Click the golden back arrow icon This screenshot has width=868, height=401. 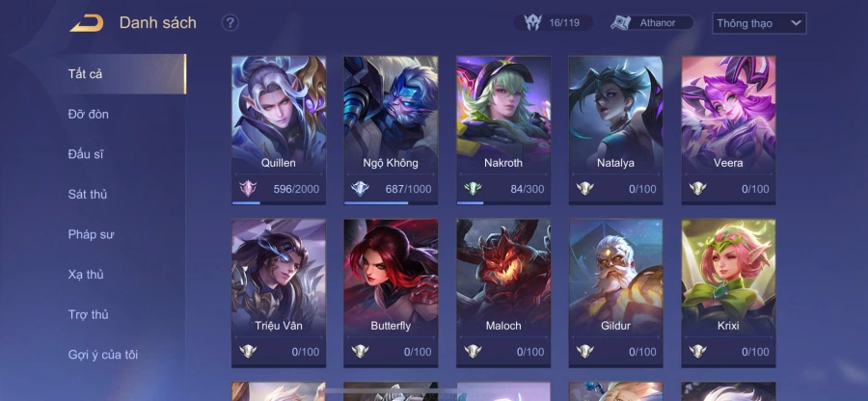point(87,23)
